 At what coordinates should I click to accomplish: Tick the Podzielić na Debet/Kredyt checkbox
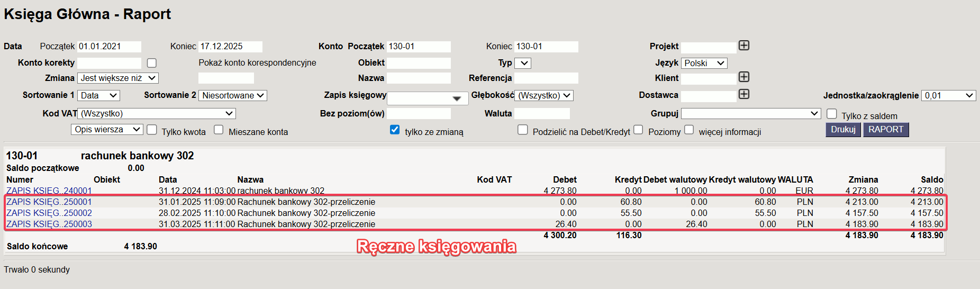click(523, 130)
